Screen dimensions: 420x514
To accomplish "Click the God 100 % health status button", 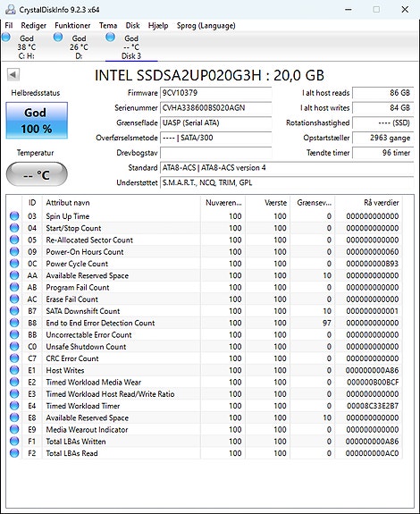I will [37, 121].
